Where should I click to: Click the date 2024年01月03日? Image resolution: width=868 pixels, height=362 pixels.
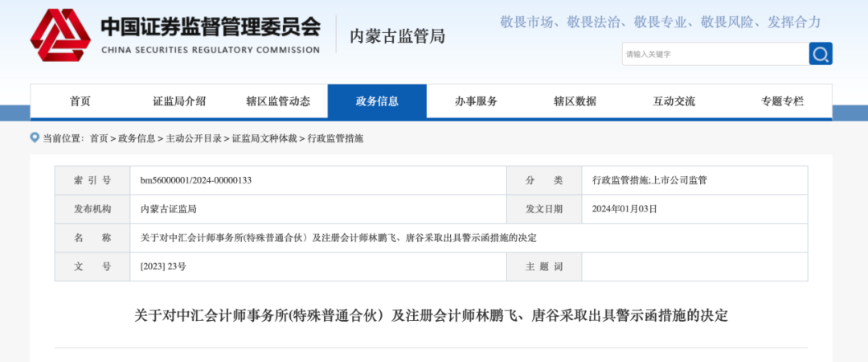point(624,209)
